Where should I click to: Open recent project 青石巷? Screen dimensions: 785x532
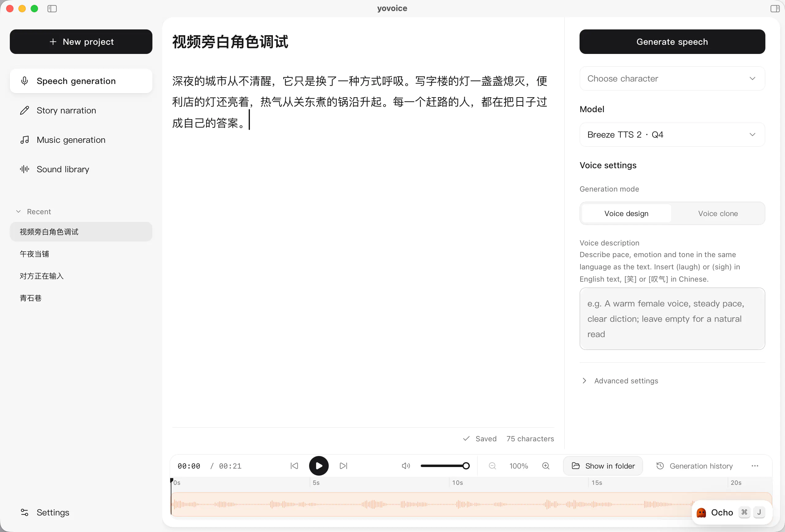pos(81,298)
